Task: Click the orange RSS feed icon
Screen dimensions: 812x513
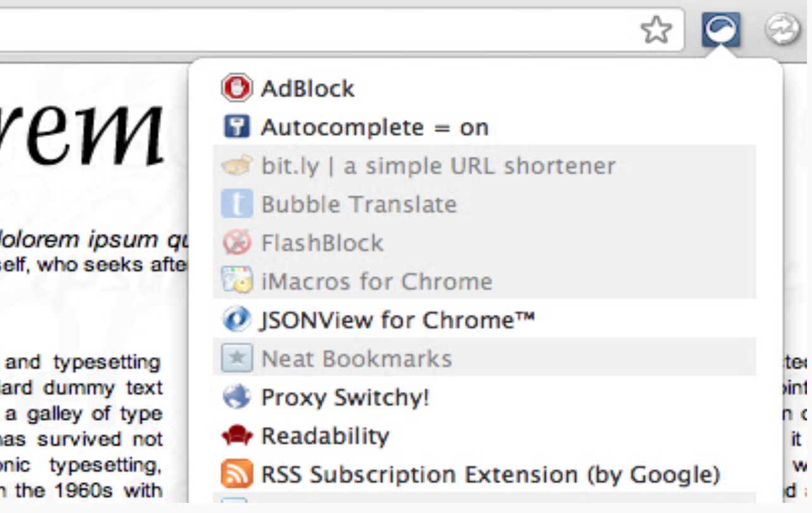Action: click(x=237, y=474)
